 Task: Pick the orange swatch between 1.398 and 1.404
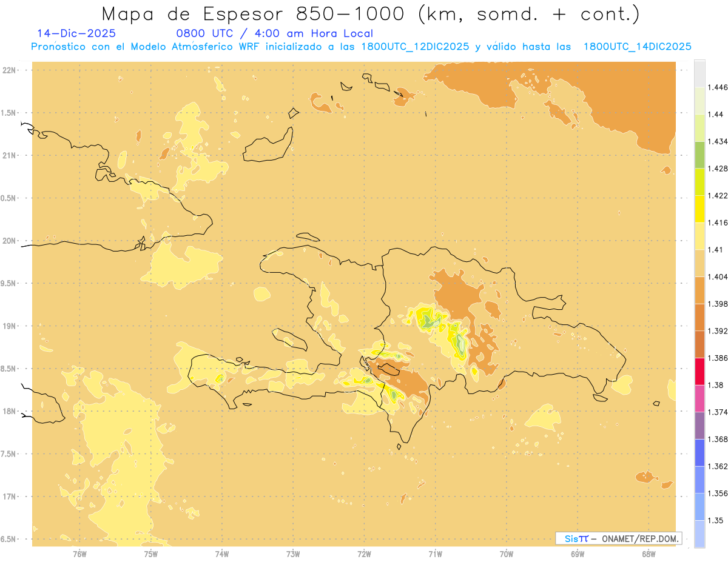(699, 290)
